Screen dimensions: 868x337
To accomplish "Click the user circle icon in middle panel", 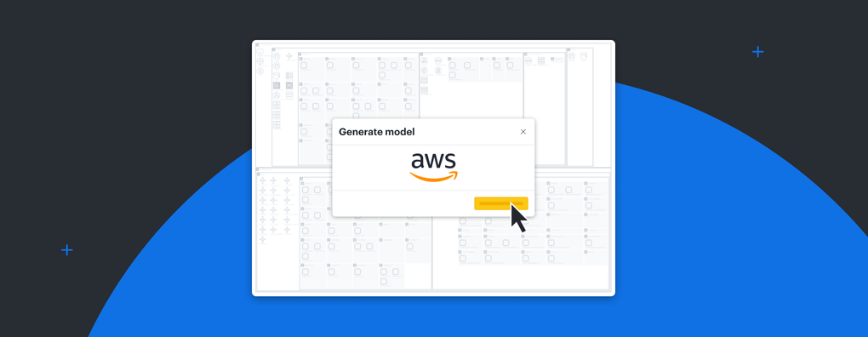I will 425,60.
